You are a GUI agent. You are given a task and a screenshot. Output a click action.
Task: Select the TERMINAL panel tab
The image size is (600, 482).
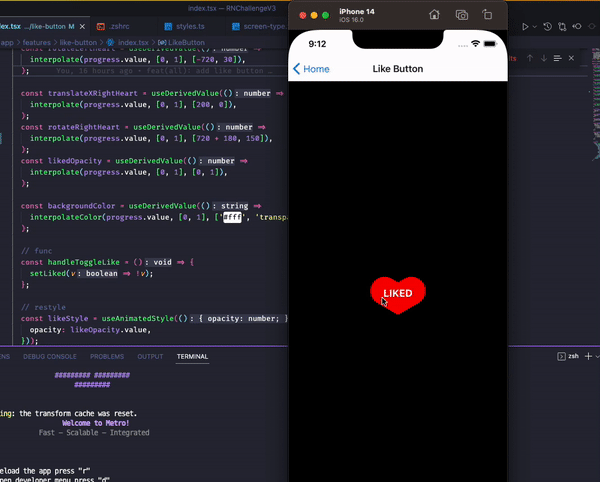pos(192,357)
